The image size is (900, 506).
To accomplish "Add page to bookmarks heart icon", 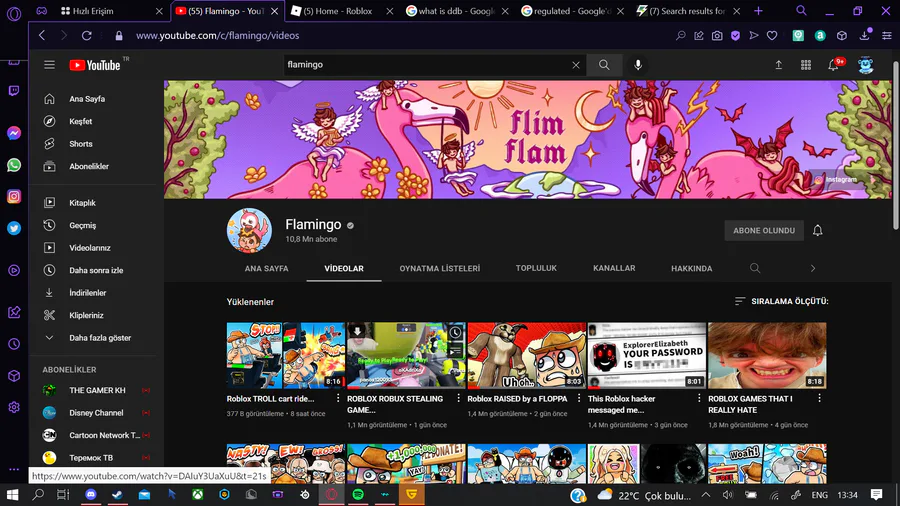I will tap(772, 36).
